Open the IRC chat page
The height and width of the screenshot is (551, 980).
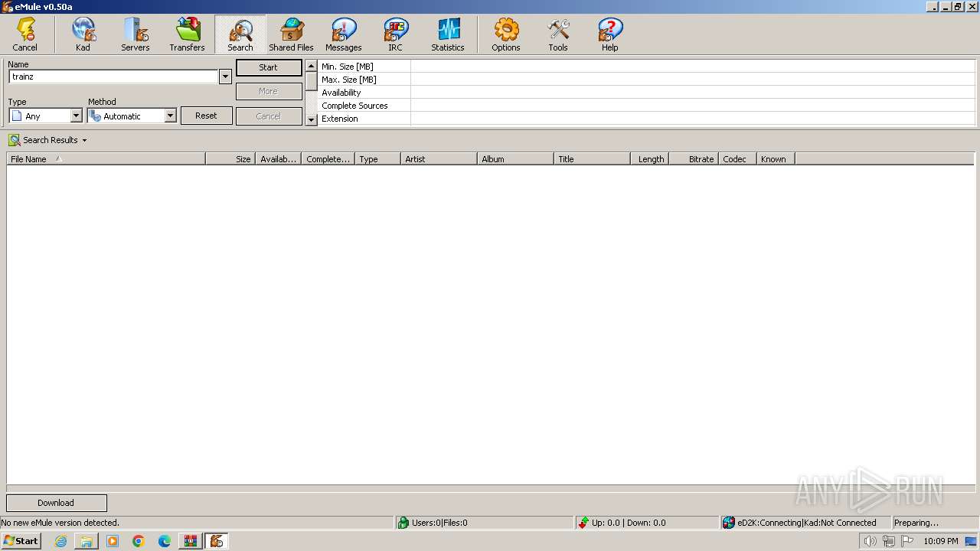[395, 34]
